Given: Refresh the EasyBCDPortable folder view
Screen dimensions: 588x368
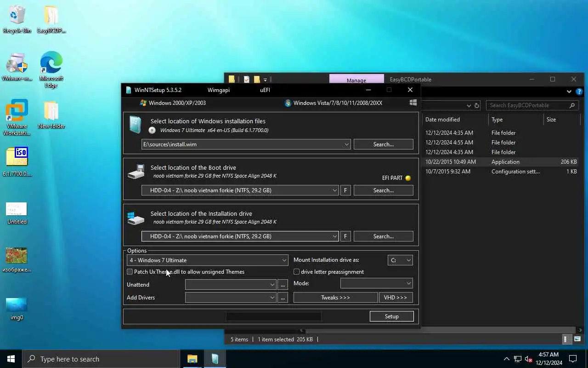Looking at the screenshot, I should (x=477, y=105).
